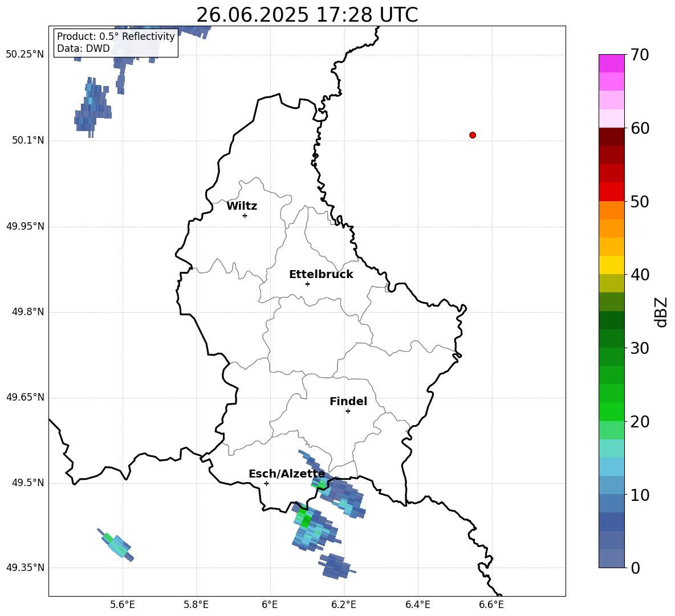
Task: Click the Esch/Alzette station label
Action: [x=287, y=474]
